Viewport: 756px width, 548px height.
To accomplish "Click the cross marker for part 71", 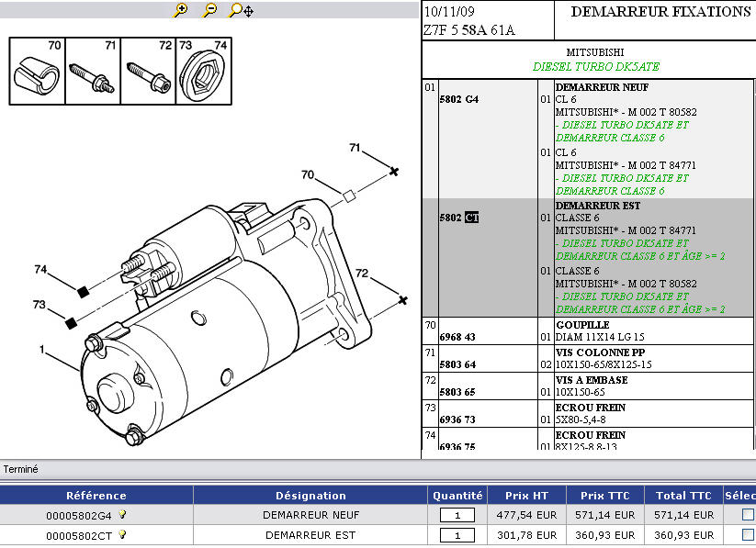I will [393, 172].
